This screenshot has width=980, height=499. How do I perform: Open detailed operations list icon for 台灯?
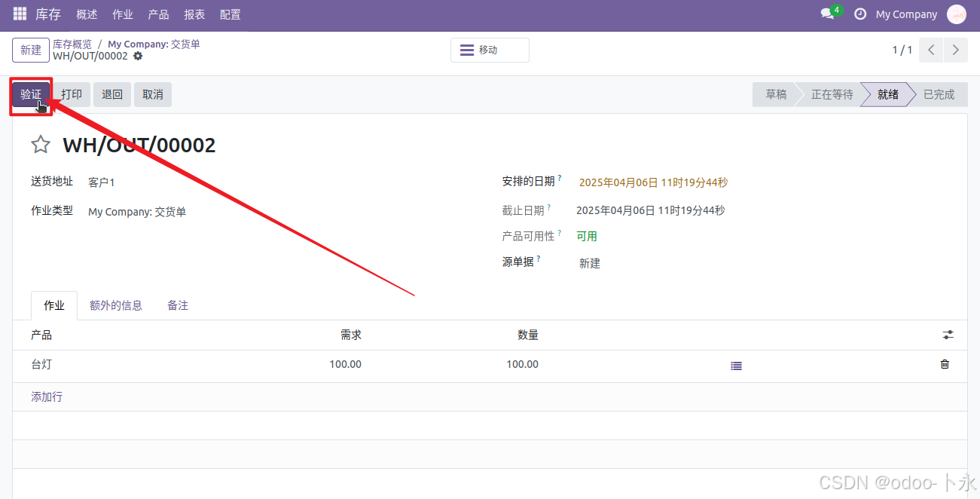coord(736,366)
